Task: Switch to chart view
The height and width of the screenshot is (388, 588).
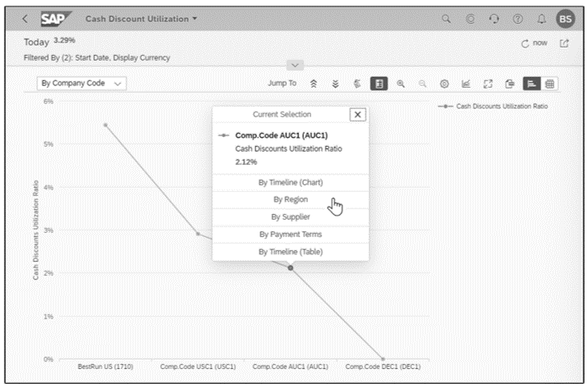Action: click(532, 84)
